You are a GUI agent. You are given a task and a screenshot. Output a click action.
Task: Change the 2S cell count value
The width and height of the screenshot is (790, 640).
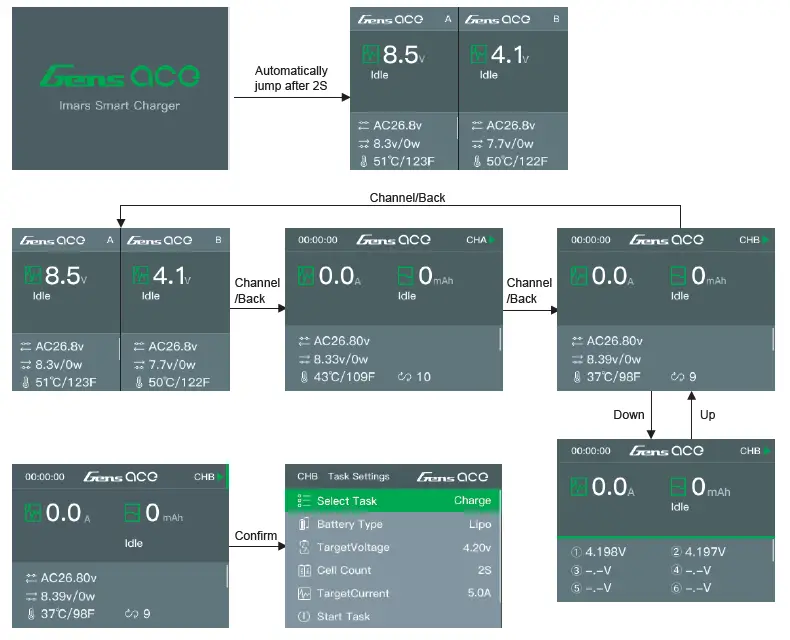click(484, 570)
